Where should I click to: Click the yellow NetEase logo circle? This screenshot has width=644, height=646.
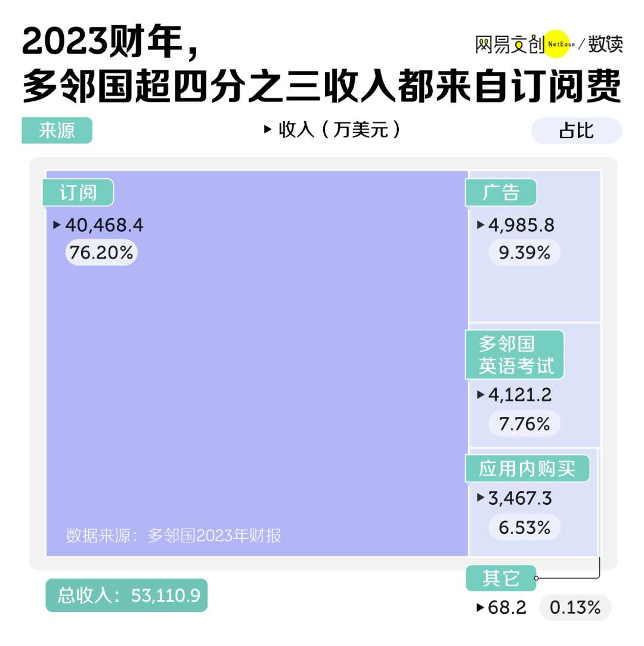(556, 44)
